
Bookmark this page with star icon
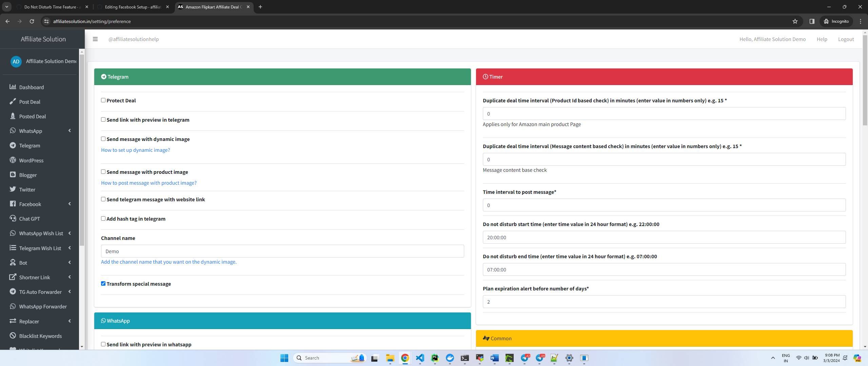tap(795, 21)
